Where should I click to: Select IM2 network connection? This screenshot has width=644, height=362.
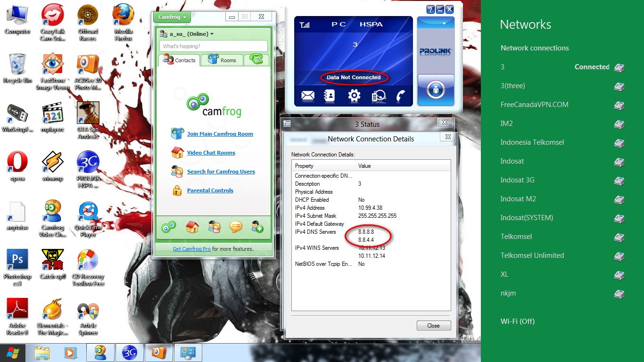562,123
